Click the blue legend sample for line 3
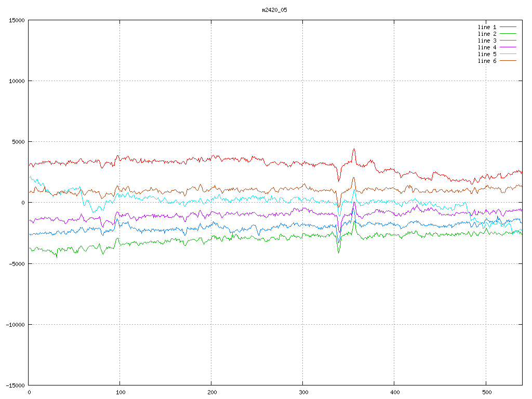The image size is (532, 399). [508, 41]
